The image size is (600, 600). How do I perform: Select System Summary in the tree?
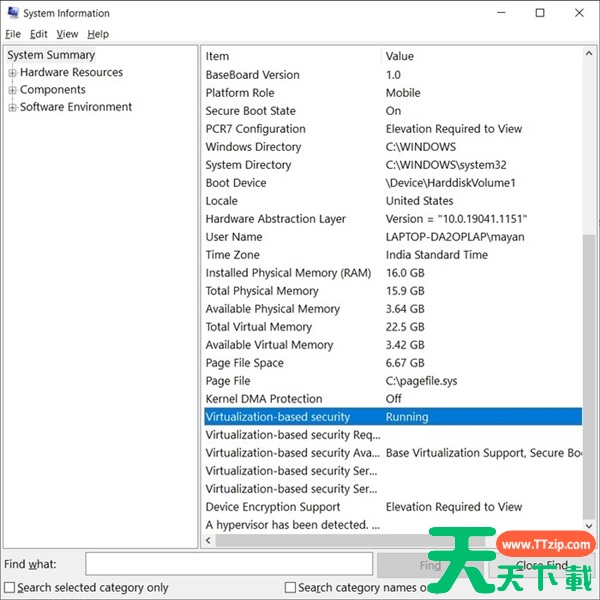point(51,55)
